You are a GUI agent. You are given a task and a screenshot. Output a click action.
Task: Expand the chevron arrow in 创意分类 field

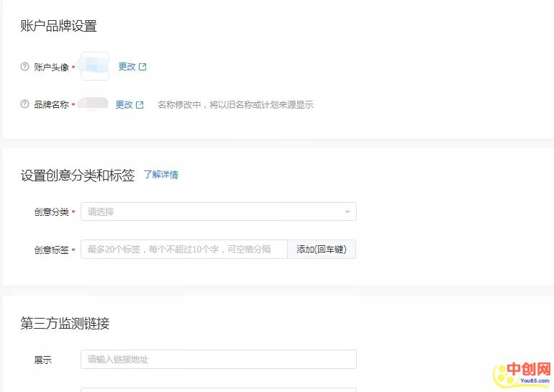(347, 211)
